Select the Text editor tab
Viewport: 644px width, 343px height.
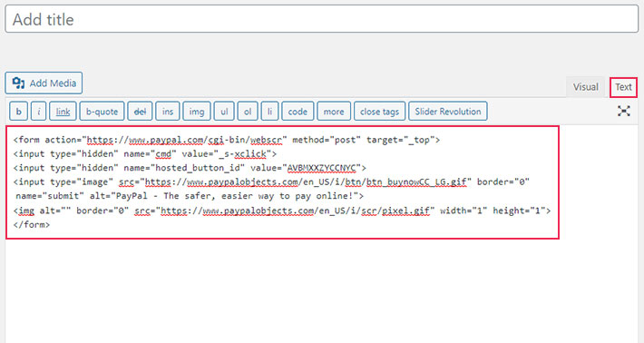coord(623,87)
